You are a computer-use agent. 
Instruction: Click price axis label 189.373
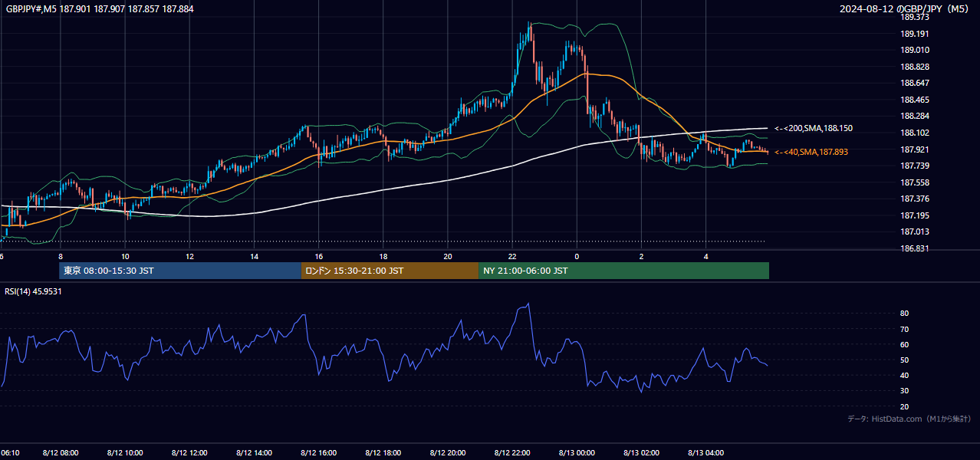point(915,17)
